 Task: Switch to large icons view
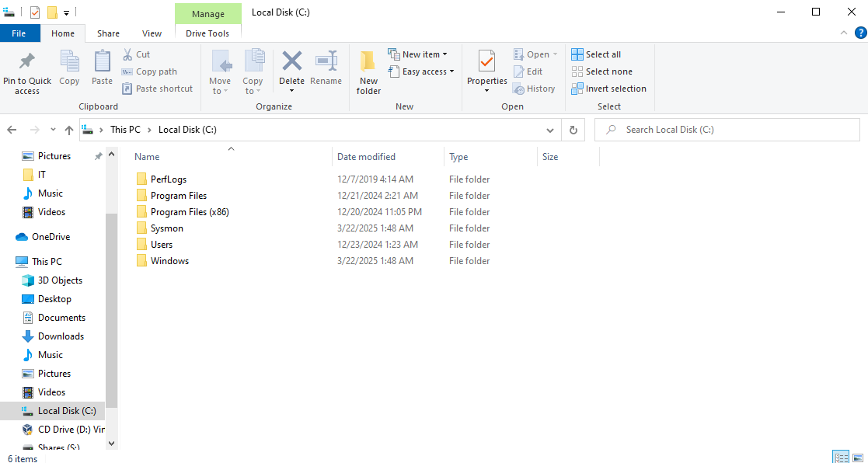(x=859, y=457)
